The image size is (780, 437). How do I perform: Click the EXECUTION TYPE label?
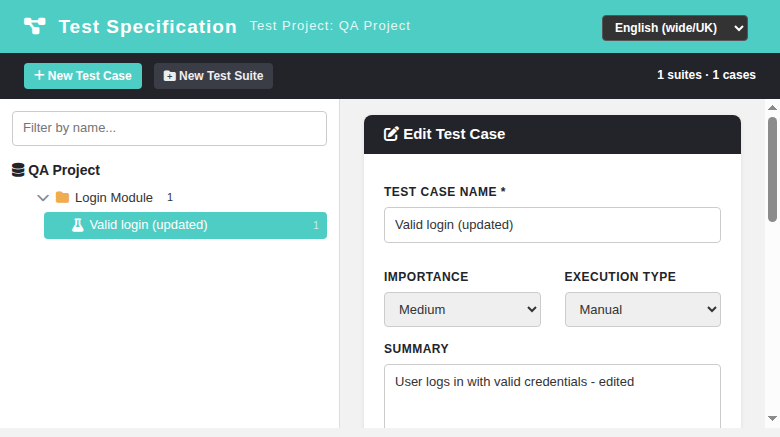tap(620, 277)
